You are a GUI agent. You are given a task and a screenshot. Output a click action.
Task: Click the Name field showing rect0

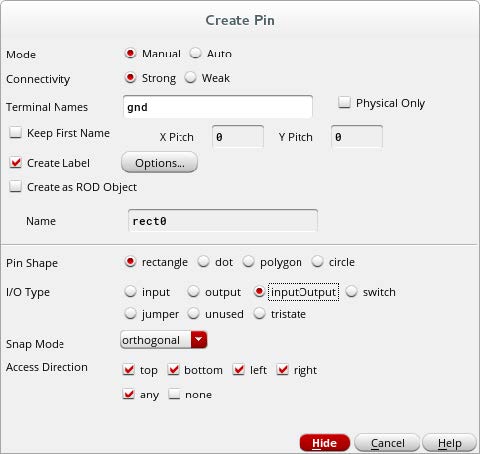(x=223, y=221)
